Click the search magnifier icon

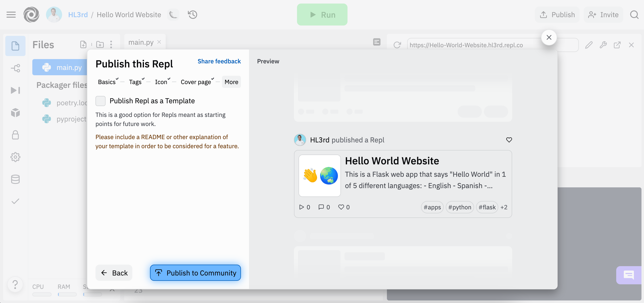click(634, 15)
